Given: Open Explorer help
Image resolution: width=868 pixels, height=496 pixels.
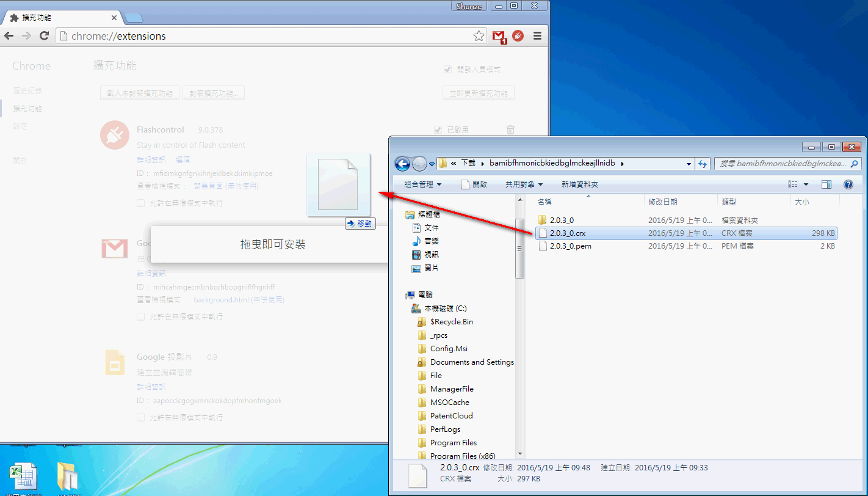Looking at the screenshot, I should [848, 184].
